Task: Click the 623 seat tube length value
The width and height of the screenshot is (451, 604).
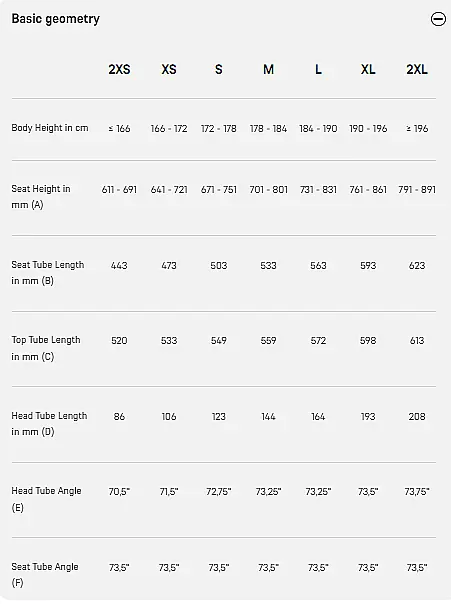Action: (x=417, y=265)
